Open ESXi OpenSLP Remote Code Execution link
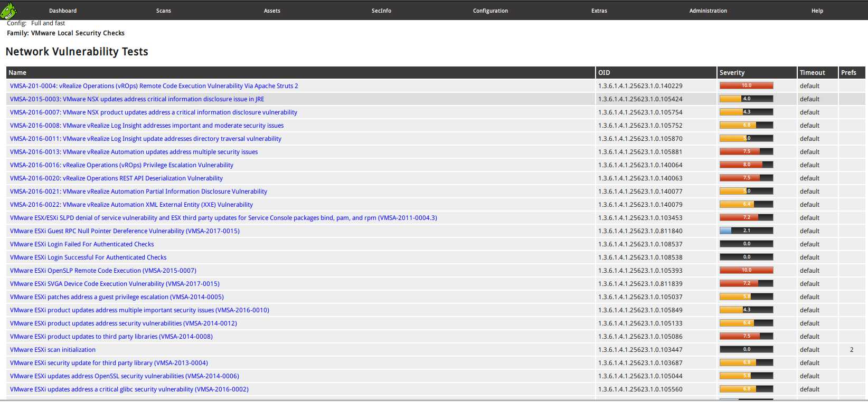This screenshot has height=402, width=868. pos(103,271)
